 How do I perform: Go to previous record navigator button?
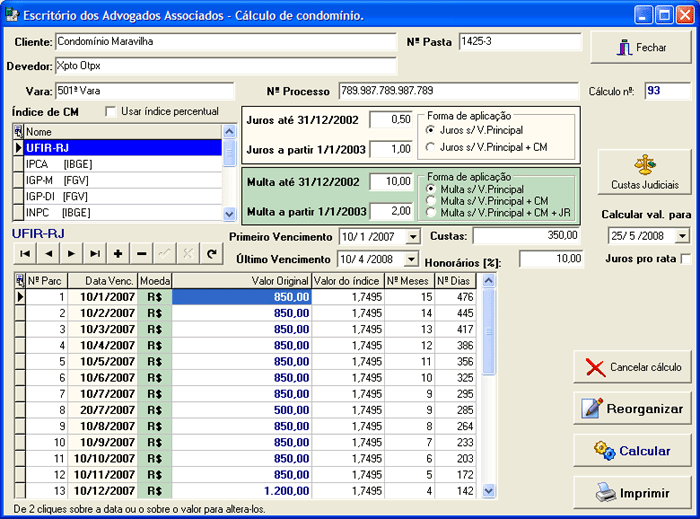tap(48, 253)
